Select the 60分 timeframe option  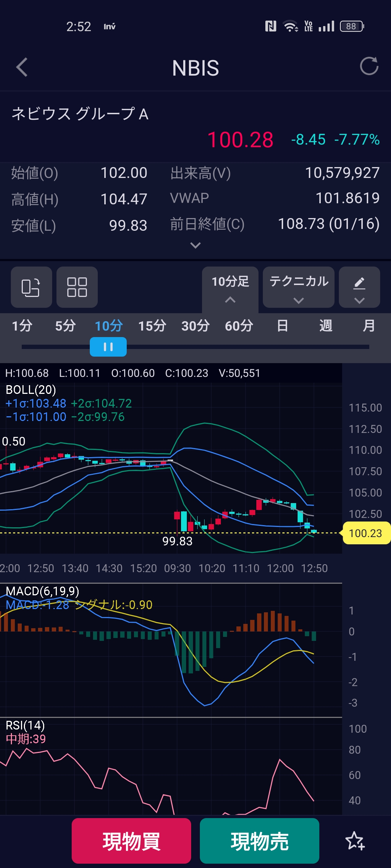coord(239,326)
